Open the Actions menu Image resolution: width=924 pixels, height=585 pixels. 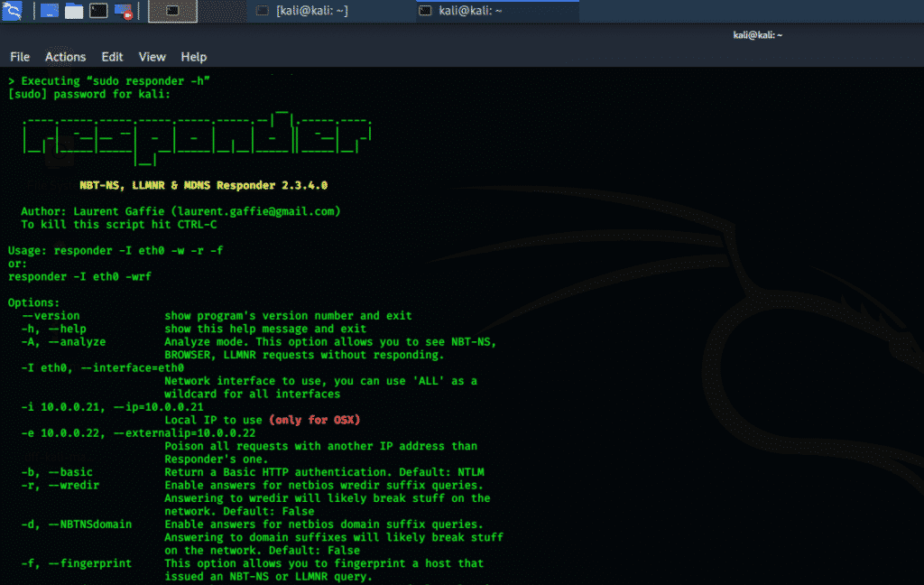(65, 57)
